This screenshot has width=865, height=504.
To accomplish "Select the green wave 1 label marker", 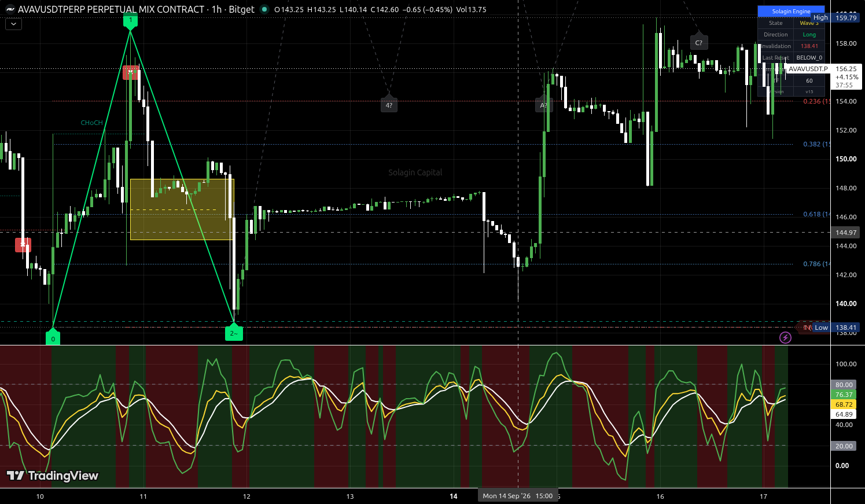I will pos(130,21).
